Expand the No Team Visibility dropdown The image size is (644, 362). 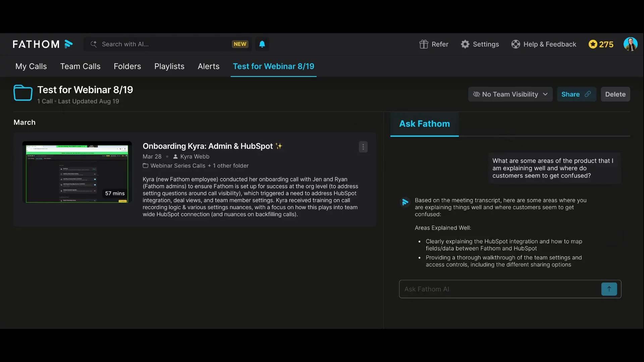point(510,94)
